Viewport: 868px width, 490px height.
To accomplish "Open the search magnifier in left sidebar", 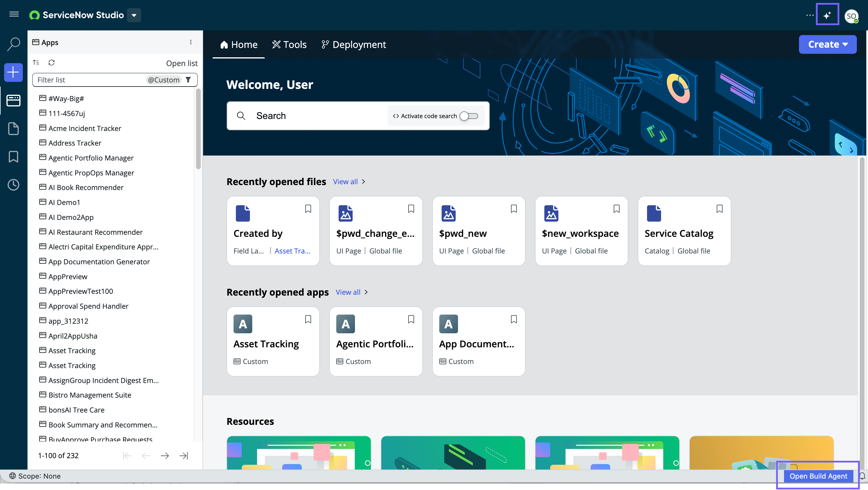I will pos(13,44).
